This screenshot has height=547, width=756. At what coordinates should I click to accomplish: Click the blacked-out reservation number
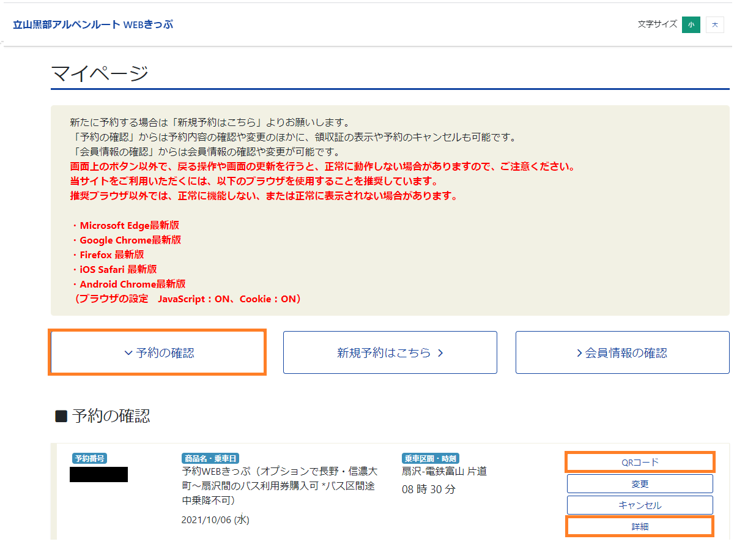98,474
